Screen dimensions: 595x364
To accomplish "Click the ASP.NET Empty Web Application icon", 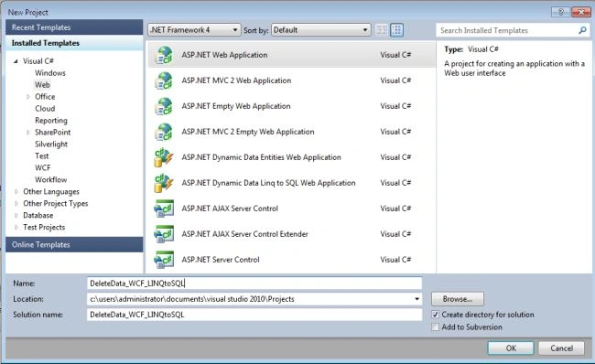I will (164, 106).
